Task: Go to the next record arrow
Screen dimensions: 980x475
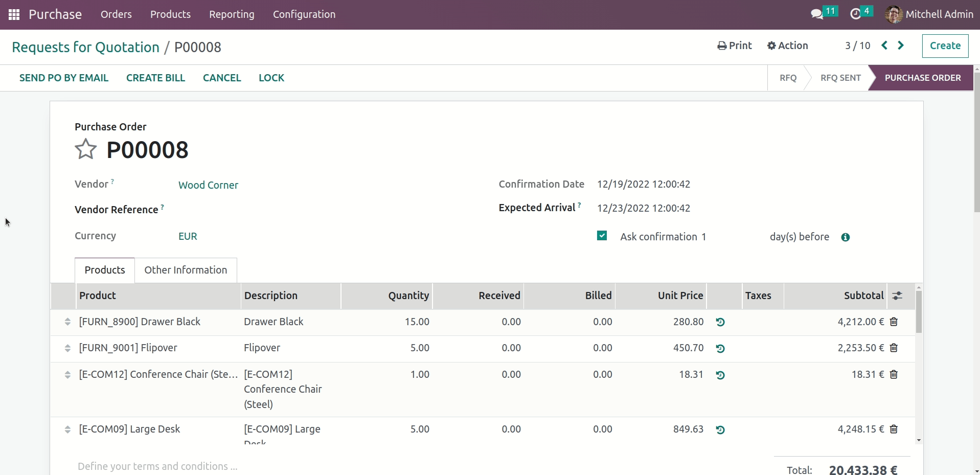Action: 901,46
